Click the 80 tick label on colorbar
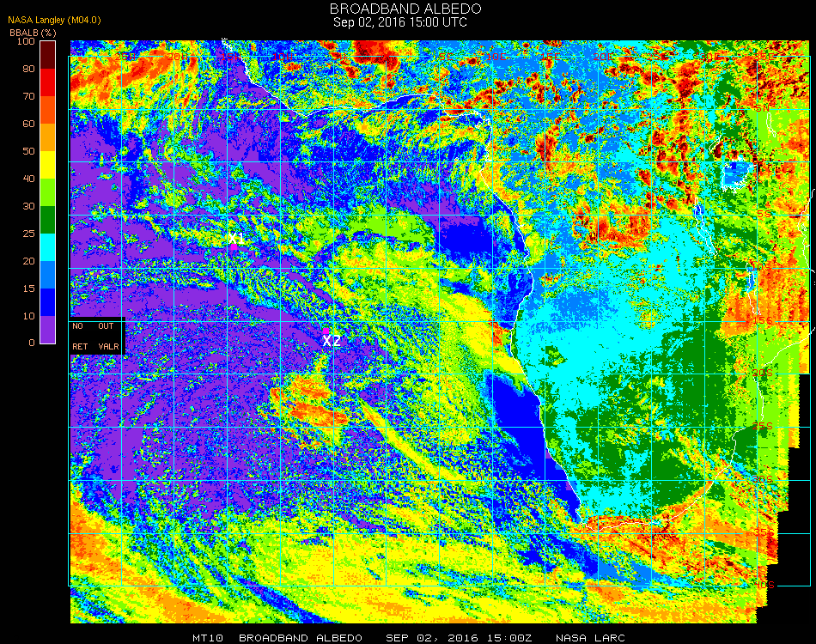Screen dimensions: 816x644 tap(28, 69)
